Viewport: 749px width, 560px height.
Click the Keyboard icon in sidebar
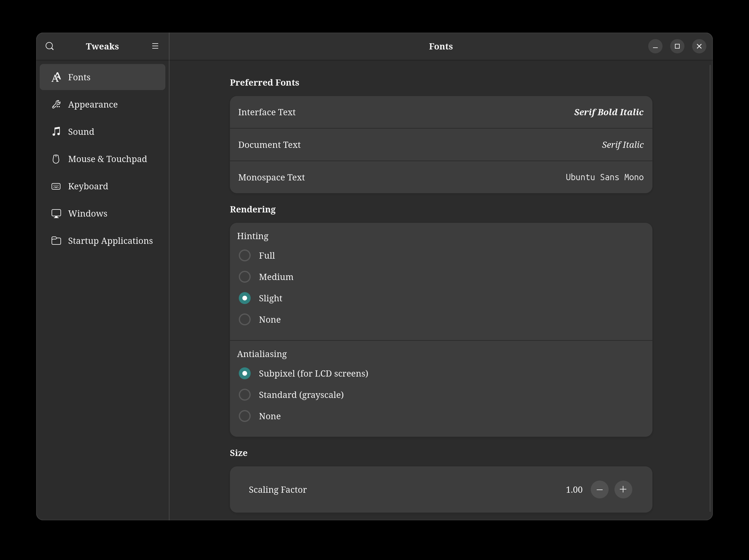point(56,186)
